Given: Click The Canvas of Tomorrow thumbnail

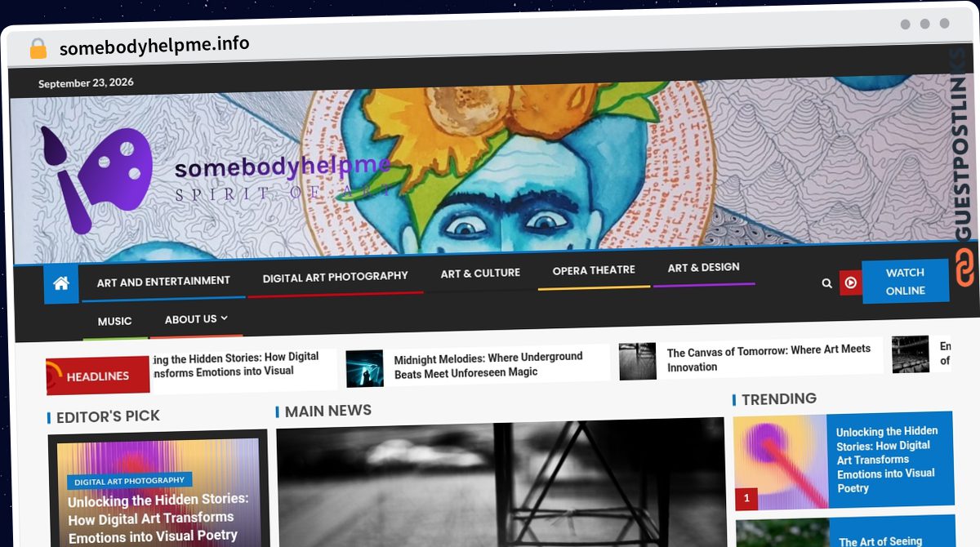Looking at the screenshot, I should pyautogui.click(x=637, y=361).
